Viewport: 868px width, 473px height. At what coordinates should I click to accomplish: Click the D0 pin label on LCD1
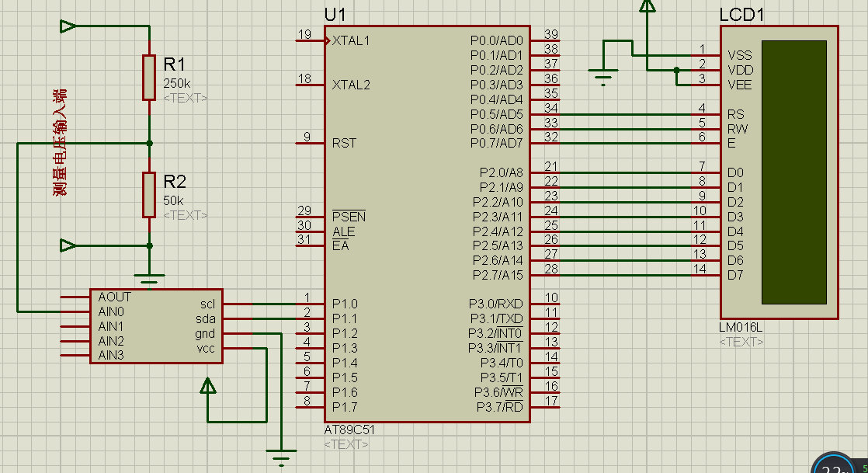click(x=735, y=172)
